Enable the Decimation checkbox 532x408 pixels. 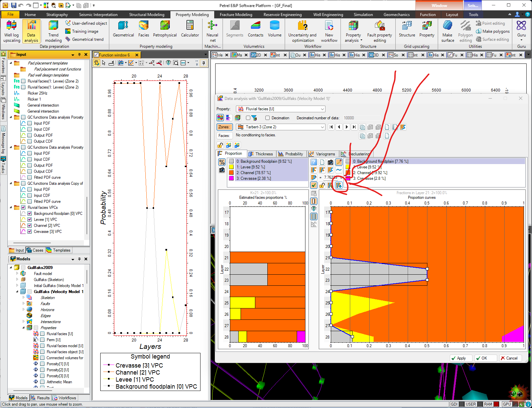[x=267, y=118]
